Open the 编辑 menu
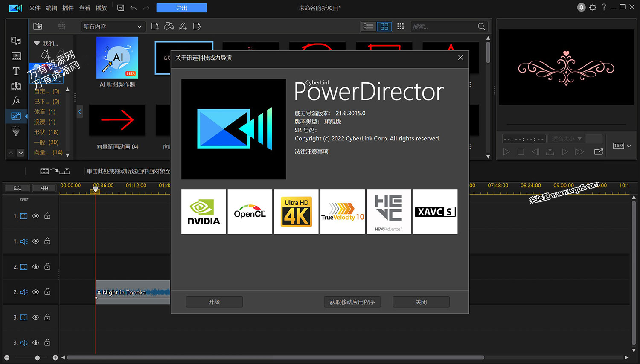640x364 pixels. [51, 8]
